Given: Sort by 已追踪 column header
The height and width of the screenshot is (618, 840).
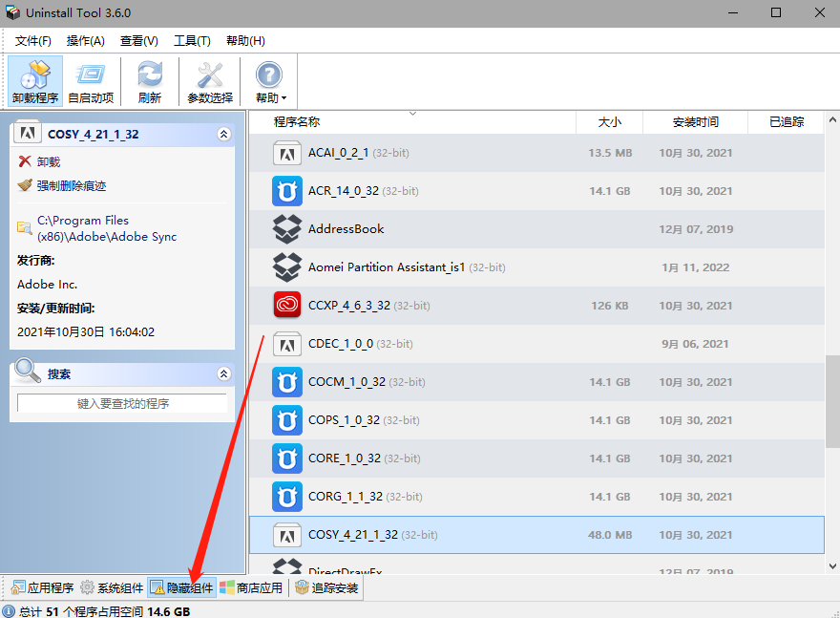Looking at the screenshot, I should (787, 122).
